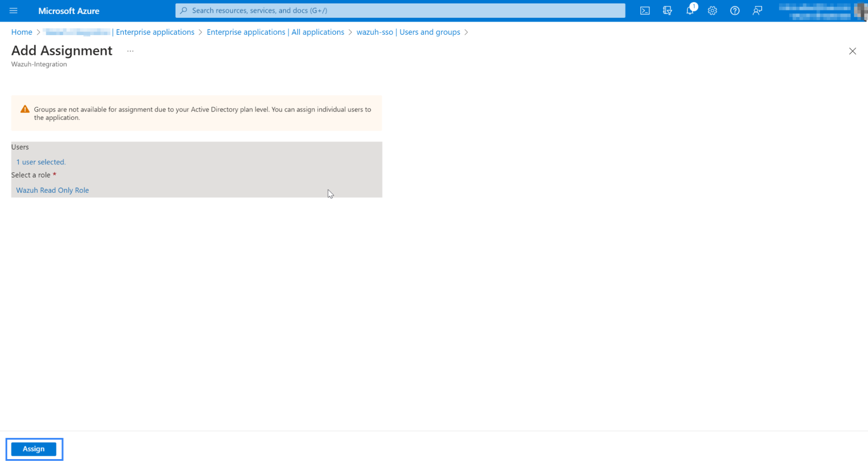The image size is (868, 463).
Task: Click the chevron after Users and groups breadcrumb
Action: click(x=466, y=32)
